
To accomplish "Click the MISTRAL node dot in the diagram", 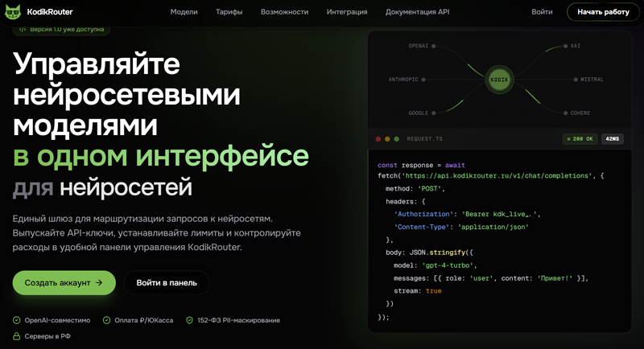I will tap(576, 80).
